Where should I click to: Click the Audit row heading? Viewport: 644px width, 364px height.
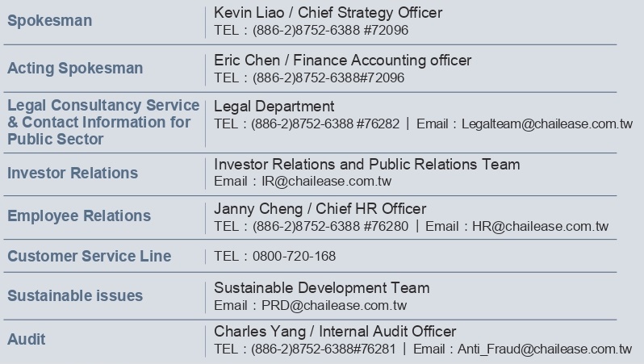pos(27,339)
